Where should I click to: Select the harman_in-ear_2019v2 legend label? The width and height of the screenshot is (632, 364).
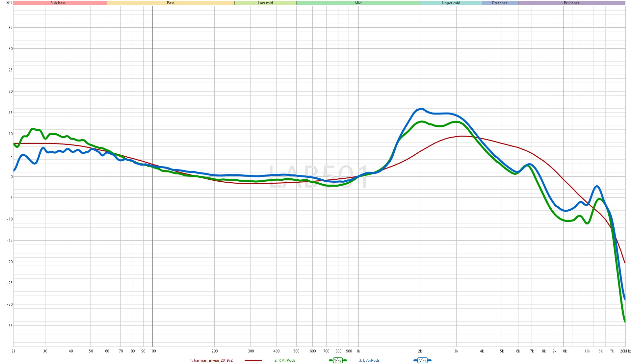click(x=211, y=360)
